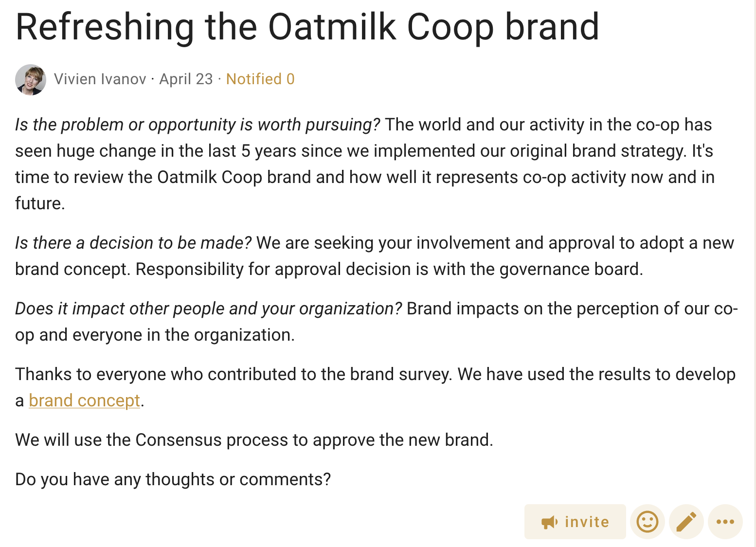This screenshot has height=547, width=756.
Task: Click the invite button label
Action: coord(587,522)
